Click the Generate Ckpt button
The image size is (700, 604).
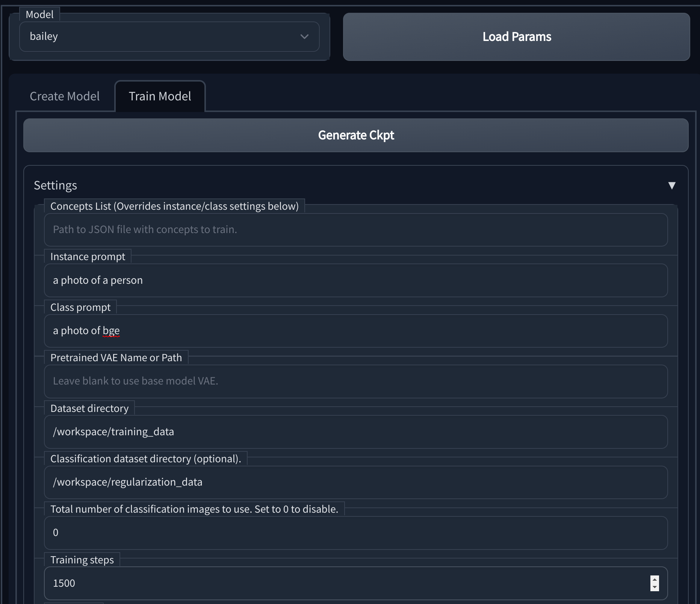click(x=355, y=135)
